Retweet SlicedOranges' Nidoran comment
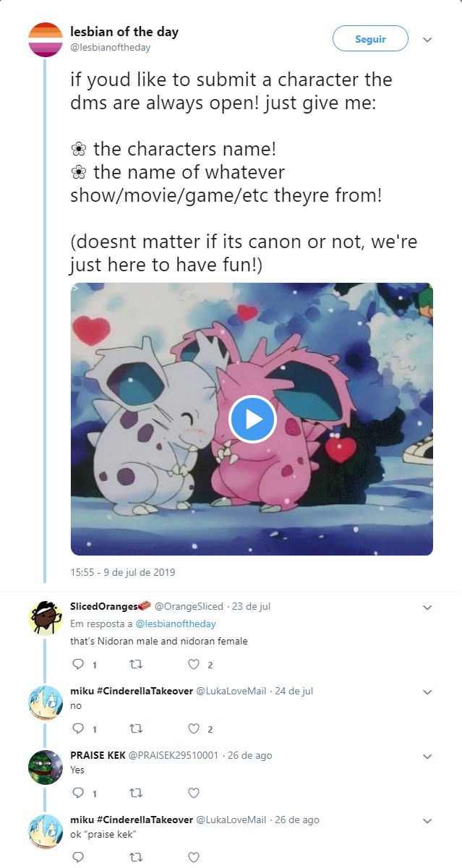Image resolution: width=462 pixels, height=868 pixels. click(x=135, y=665)
